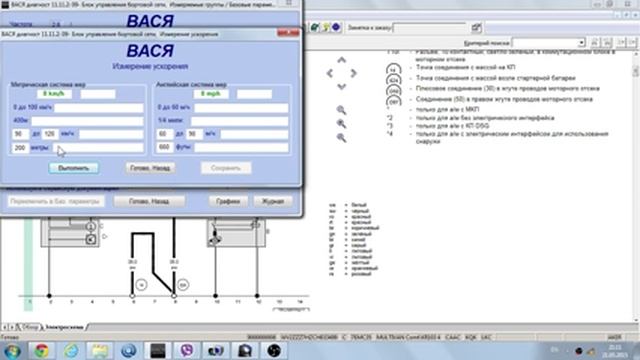The width and height of the screenshot is (640, 360).
Task: Open Internet Explorer from the taskbar
Action: tap(71, 351)
